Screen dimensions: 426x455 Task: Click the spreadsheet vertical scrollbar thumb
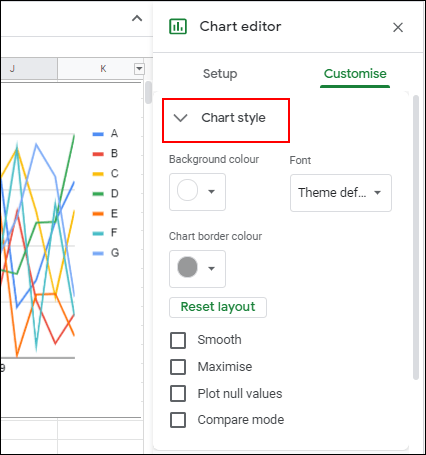coord(148,92)
